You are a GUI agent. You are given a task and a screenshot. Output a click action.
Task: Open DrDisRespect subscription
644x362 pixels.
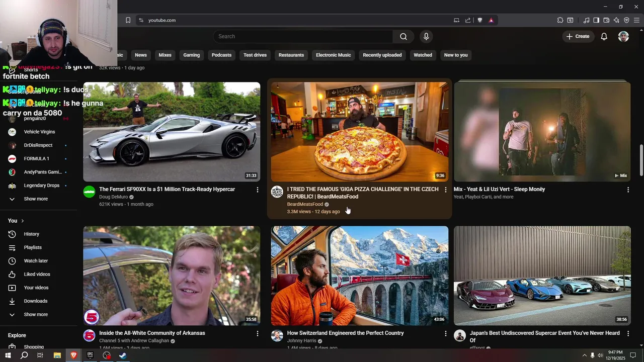(x=39, y=145)
